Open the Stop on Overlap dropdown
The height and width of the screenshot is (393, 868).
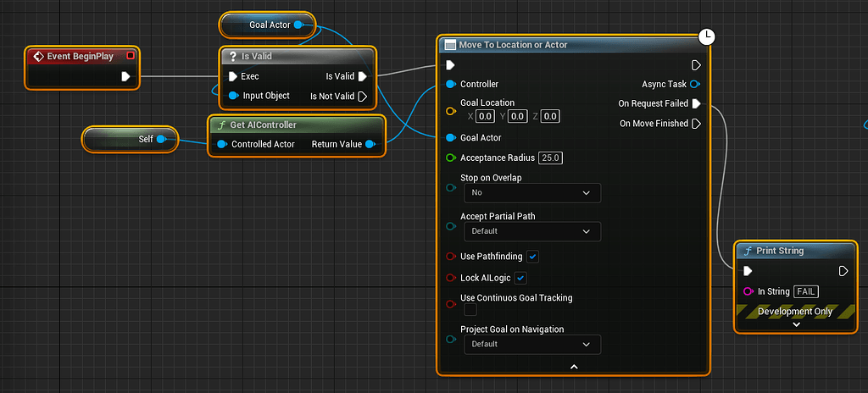tap(531, 193)
